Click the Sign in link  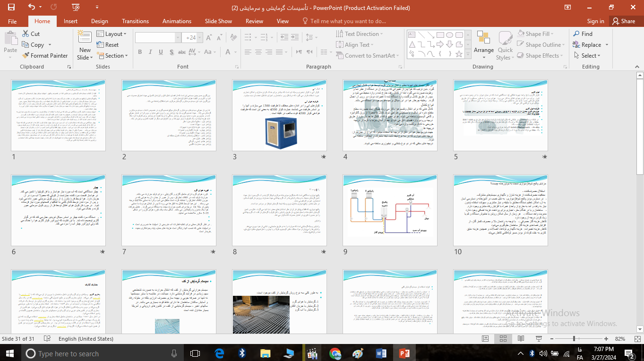[595, 21]
